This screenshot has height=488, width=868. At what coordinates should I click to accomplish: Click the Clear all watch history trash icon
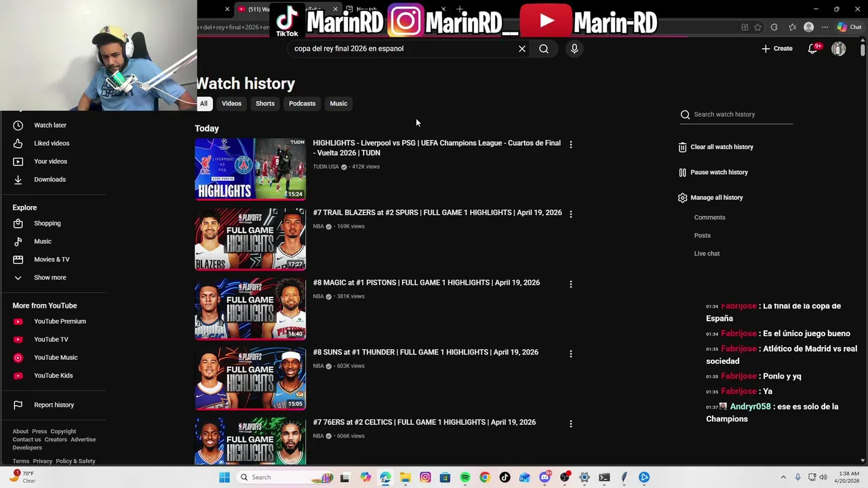click(x=682, y=147)
